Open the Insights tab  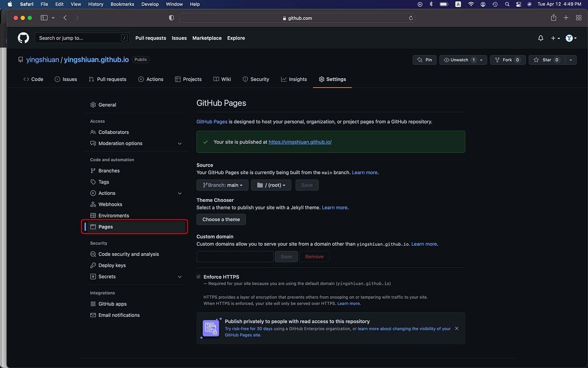point(294,79)
